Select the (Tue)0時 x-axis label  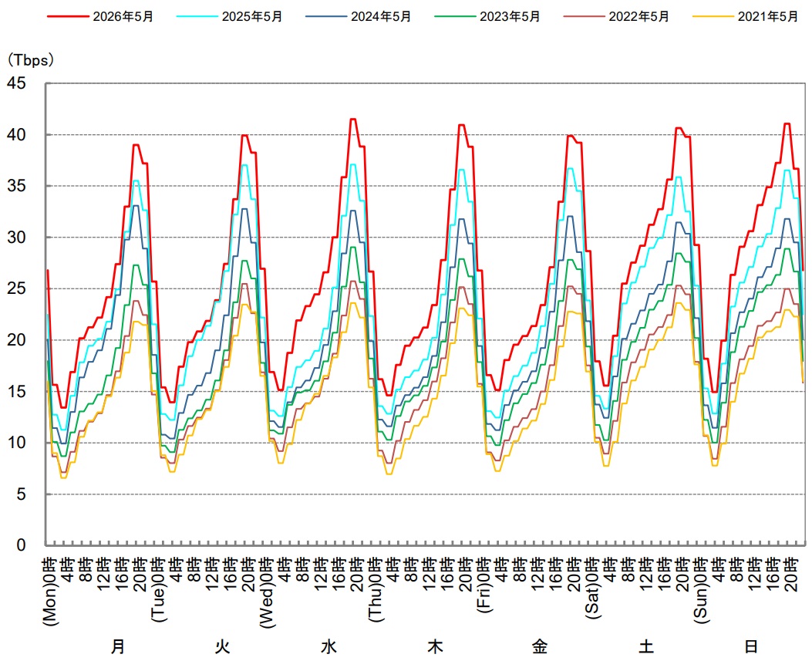158,589
